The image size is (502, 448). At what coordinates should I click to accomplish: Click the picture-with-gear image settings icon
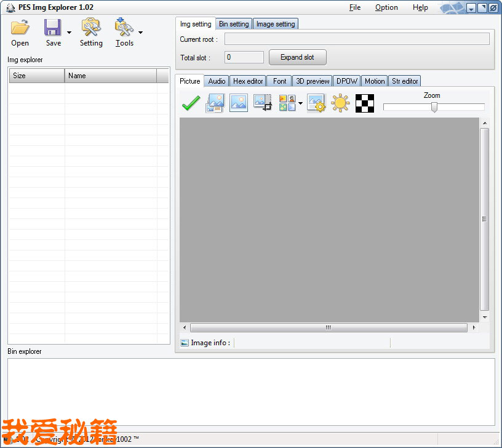click(316, 103)
